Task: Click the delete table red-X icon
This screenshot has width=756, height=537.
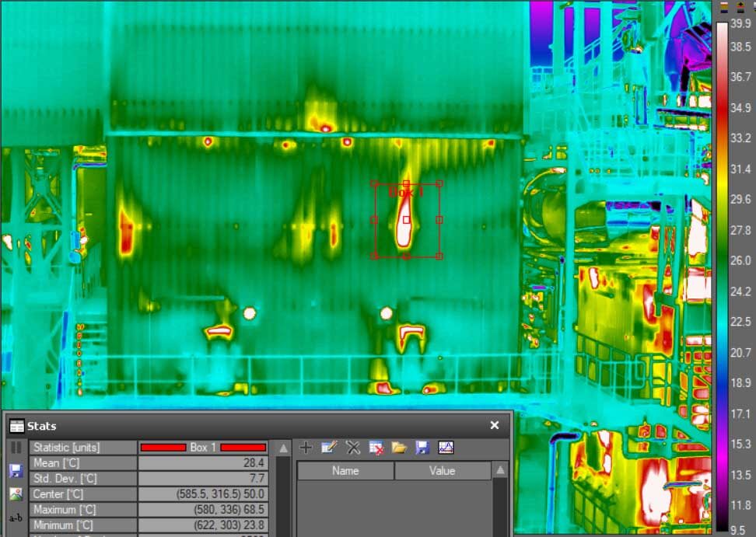Action: point(376,448)
